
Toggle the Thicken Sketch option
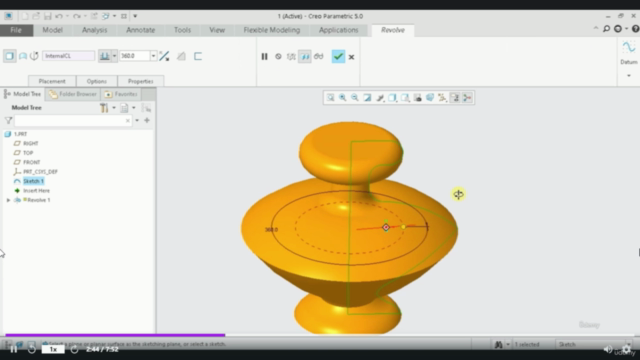(x=198, y=56)
